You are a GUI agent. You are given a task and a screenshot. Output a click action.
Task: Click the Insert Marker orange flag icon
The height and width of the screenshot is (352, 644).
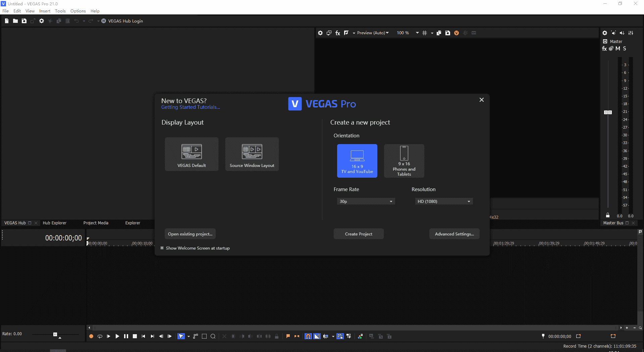click(288, 336)
